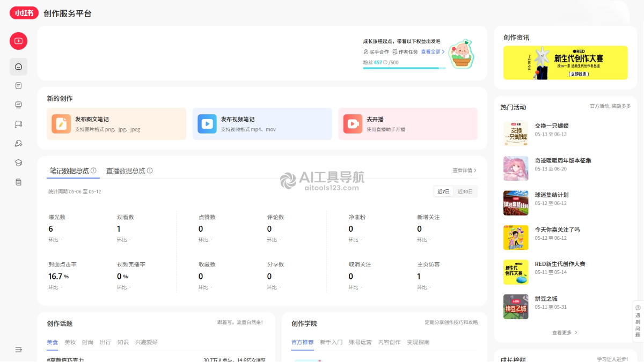Select the 近7日 period toggle
This screenshot has width=644, height=362.
pos(443,191)
